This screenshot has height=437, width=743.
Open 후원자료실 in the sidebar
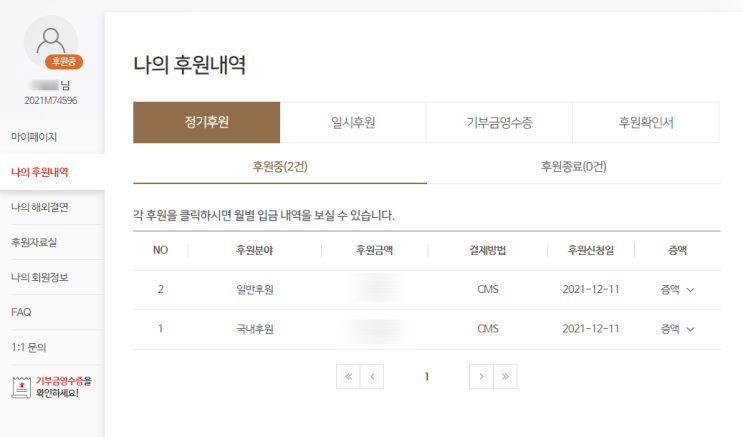pyautogui.click(x=34, y=242)
